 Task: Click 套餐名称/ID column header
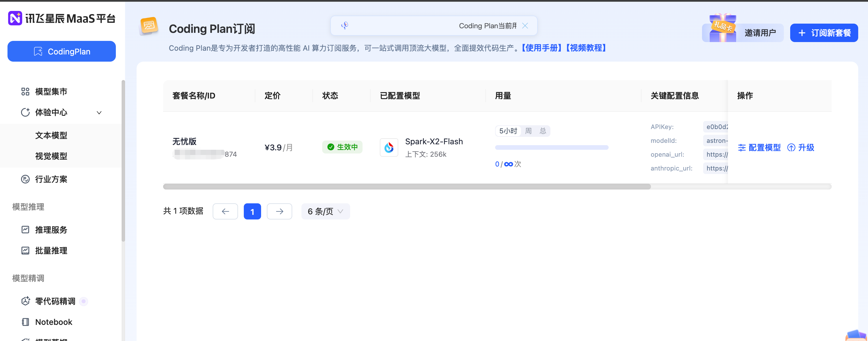point(194,96)
